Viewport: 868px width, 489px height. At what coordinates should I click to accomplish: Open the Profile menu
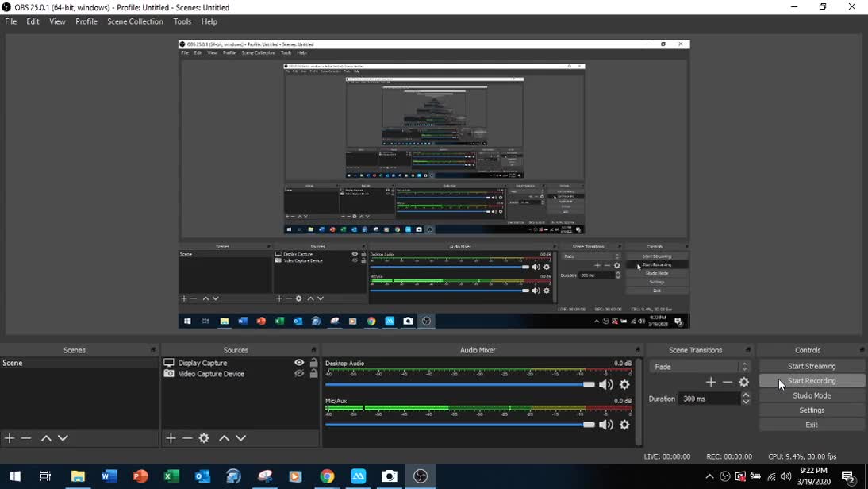click(x=86, y=21)
